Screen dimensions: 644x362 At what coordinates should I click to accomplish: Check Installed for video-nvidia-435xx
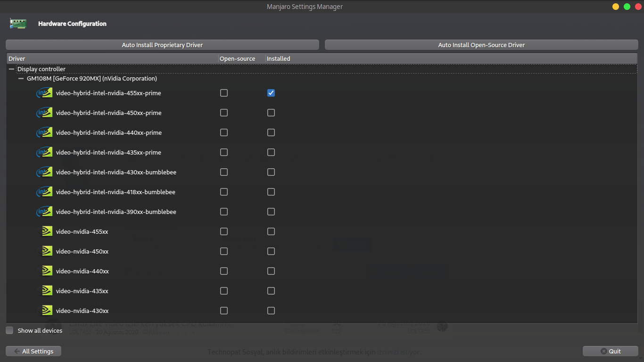(x=271, y=291)
